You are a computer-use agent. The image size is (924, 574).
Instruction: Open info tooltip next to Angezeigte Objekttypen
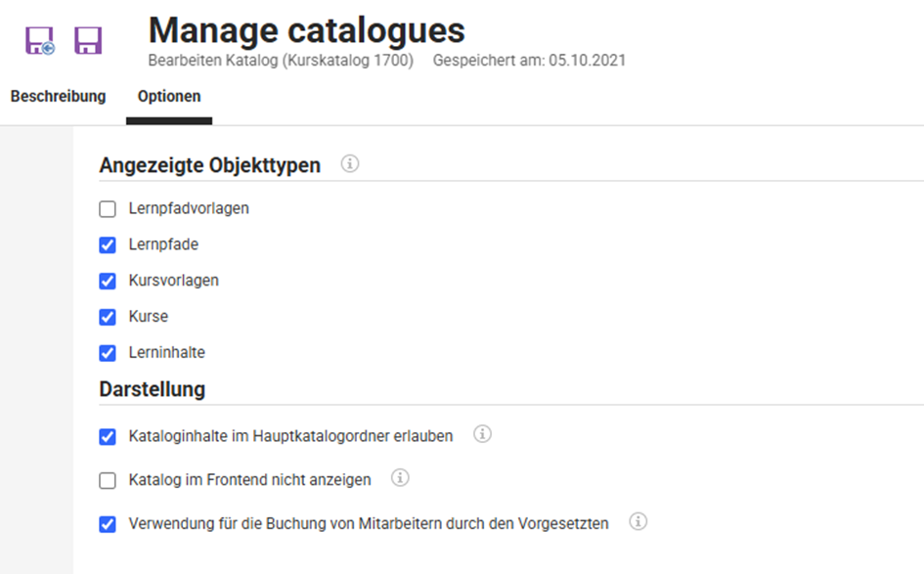click(x=350, y=164)
